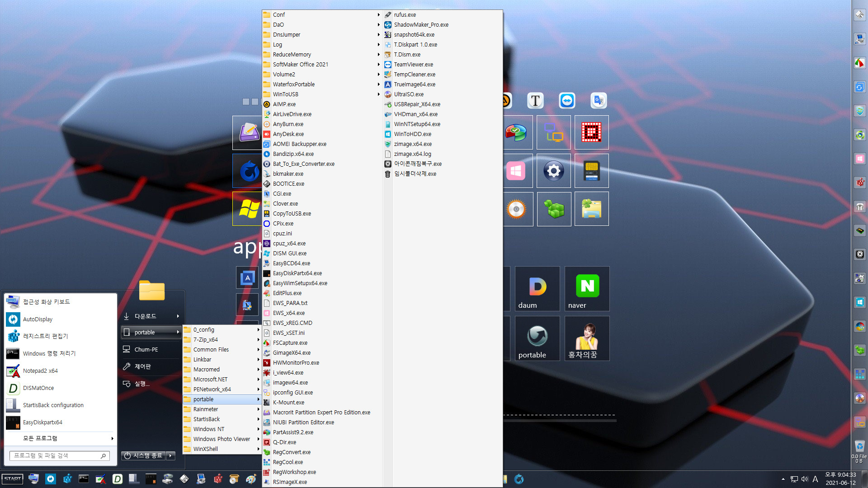Viewport: 868px width, 488px height.
Task: Open the yellow Windows flag tile
Action: (247, 209)
